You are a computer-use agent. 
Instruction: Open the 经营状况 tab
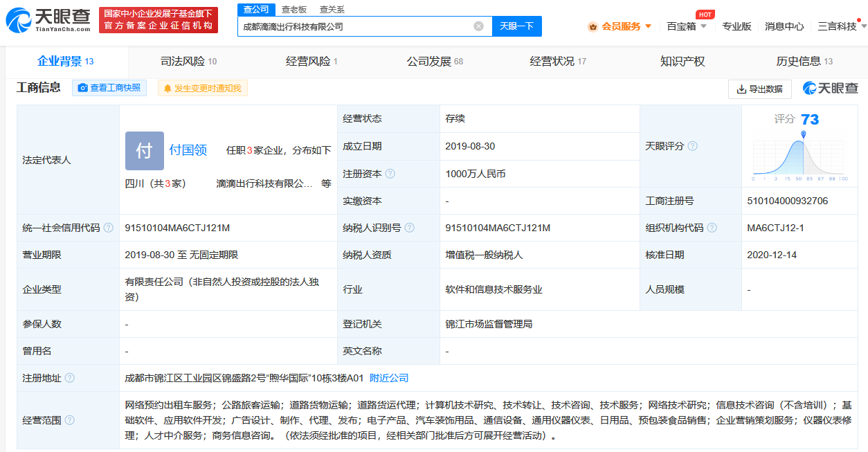tap(558, 61)
